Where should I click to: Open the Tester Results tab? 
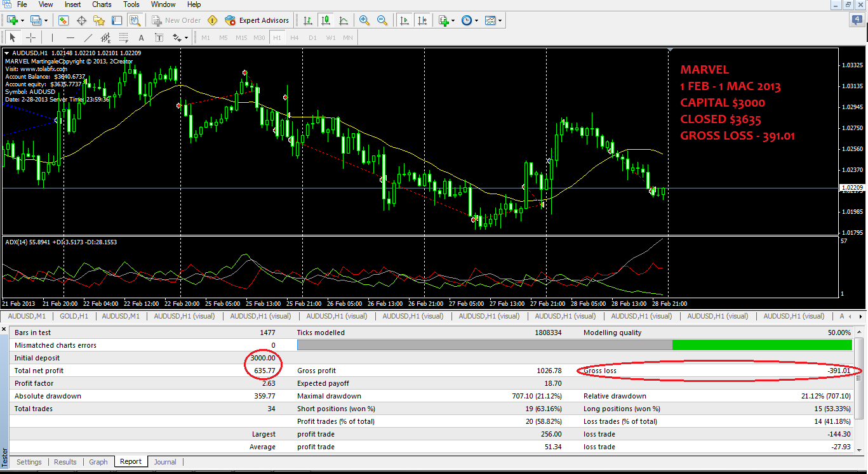point(65,462)
